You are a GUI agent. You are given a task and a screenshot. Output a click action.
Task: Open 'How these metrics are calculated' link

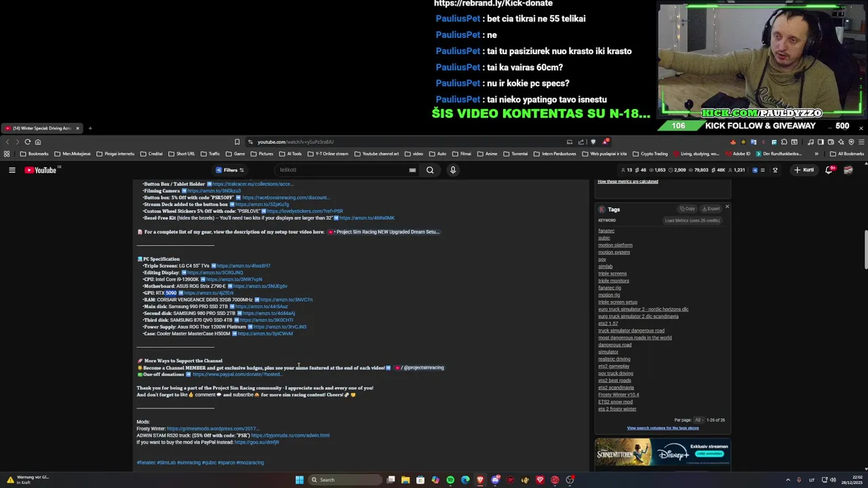coord(628,182)
